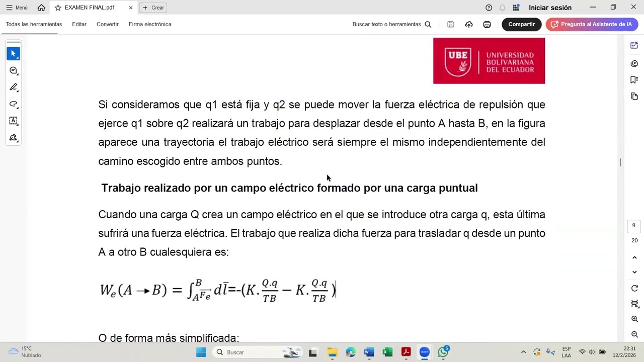Open Microsoft Edge from taskbar
The image size is (644, 362).
[x=350, y=352]
